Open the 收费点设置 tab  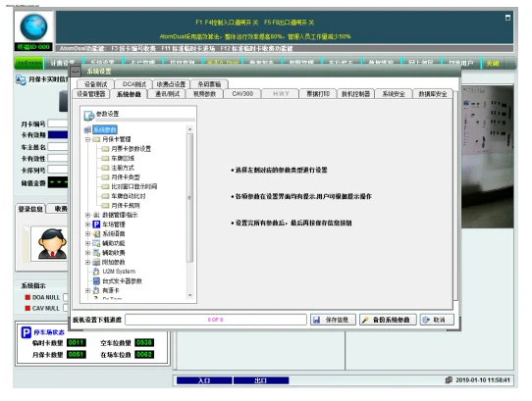pos(171,84)
